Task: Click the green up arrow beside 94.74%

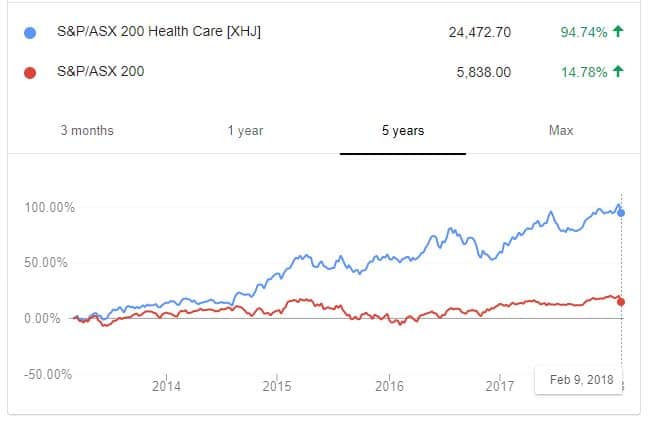Action: click(x=619, y=32)
